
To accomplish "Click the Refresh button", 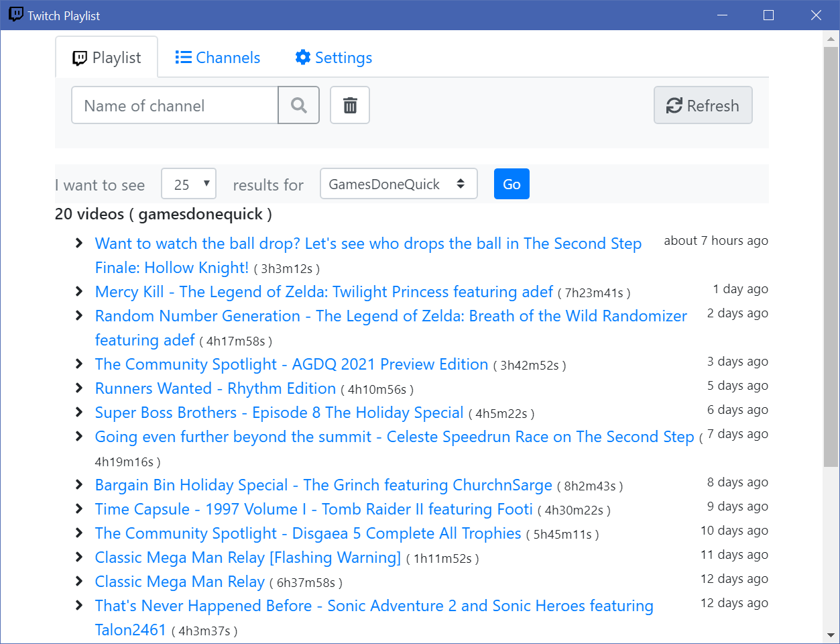I will coord(703,105).
